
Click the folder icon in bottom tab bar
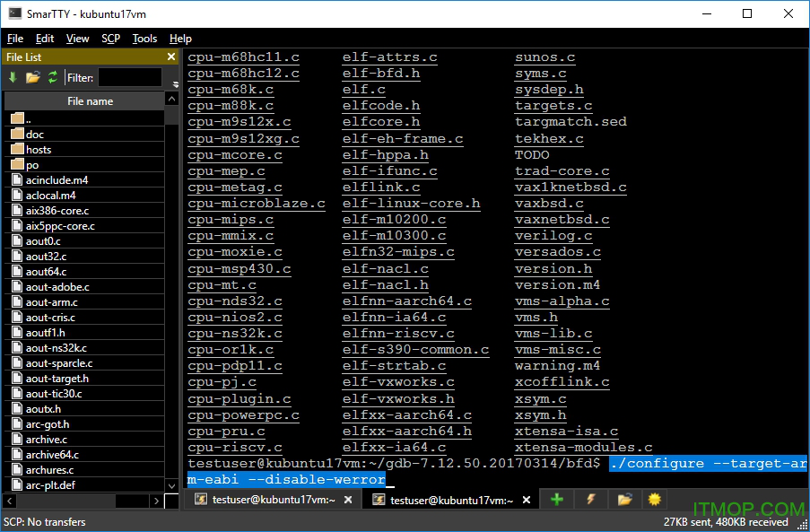click(x=624, y=500)
